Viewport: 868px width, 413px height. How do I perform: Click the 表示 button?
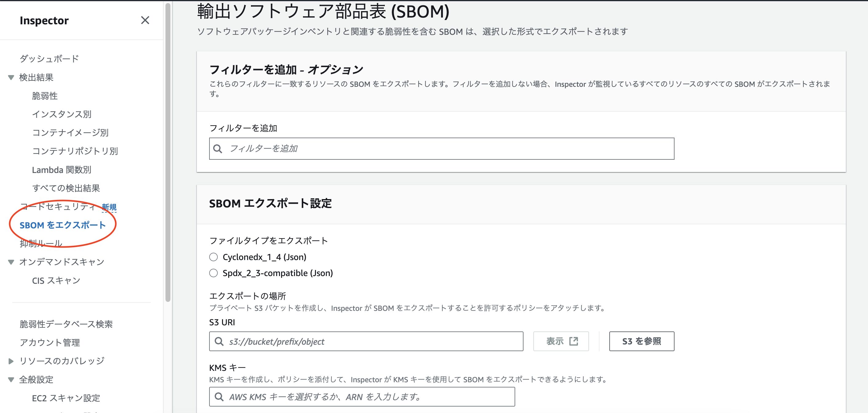coord(561,342)
